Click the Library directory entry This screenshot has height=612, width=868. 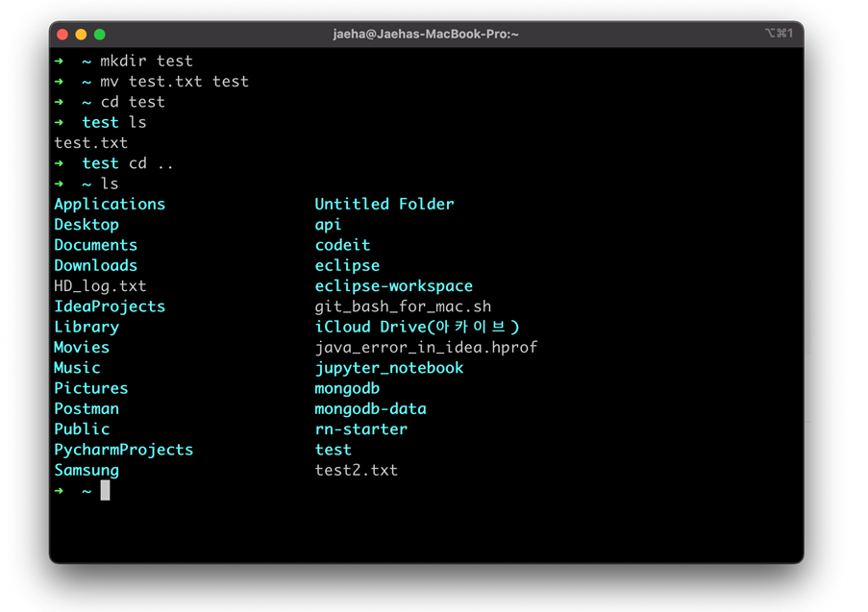87,327
